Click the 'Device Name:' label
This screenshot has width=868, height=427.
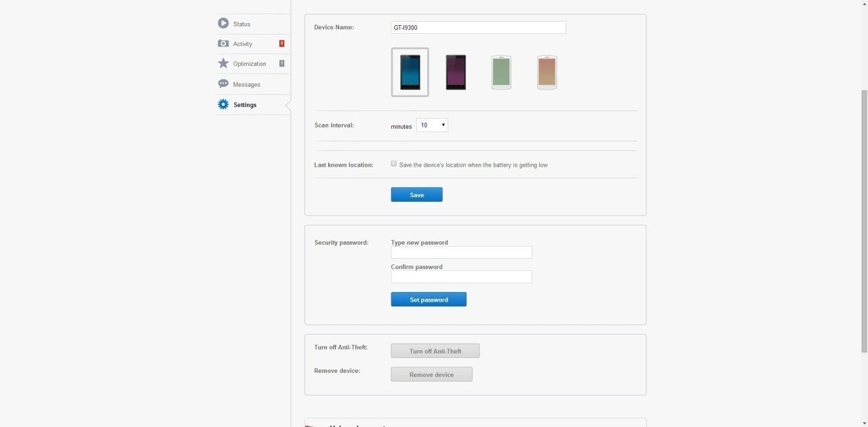point(334,27)
